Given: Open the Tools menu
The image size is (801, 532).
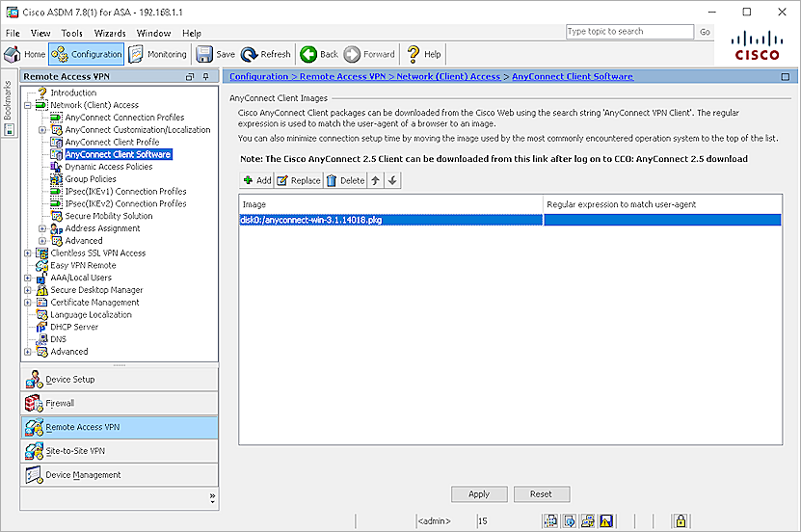Looking at the screenshot, I should click(x=71, y=33).
